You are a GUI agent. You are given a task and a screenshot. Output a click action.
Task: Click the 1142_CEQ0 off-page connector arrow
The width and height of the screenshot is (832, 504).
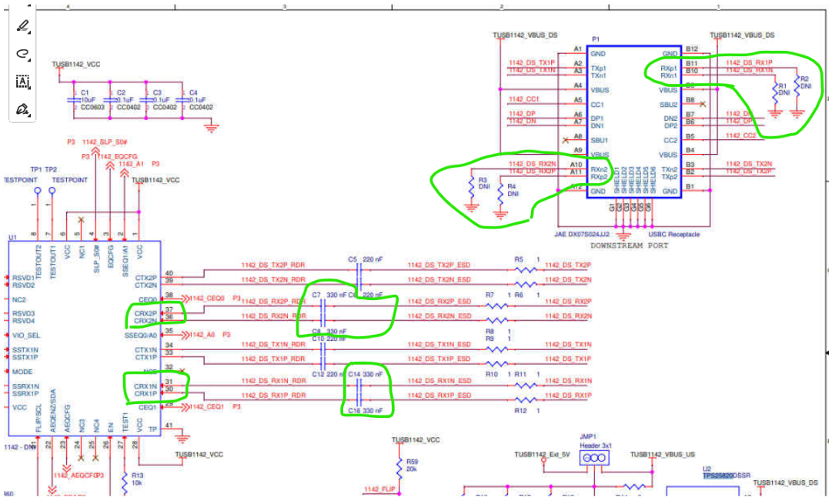(x=185, y=299)
